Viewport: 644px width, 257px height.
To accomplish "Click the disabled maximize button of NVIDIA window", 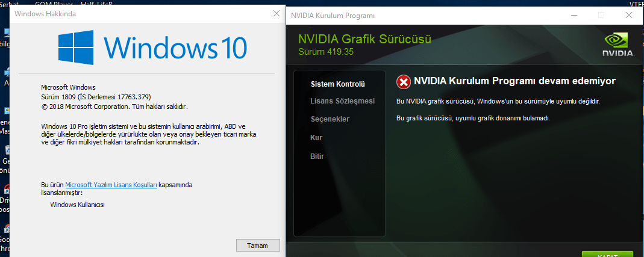I will (x=601, y=16).
